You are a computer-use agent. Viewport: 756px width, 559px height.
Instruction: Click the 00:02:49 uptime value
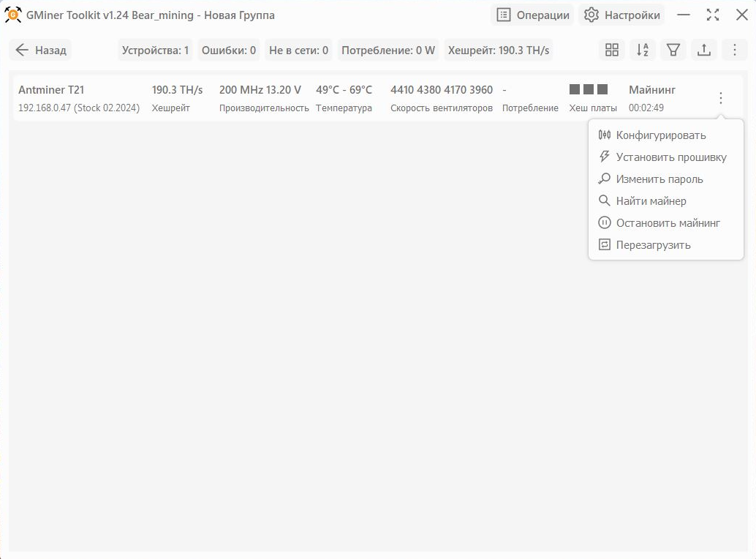point(646,108)
